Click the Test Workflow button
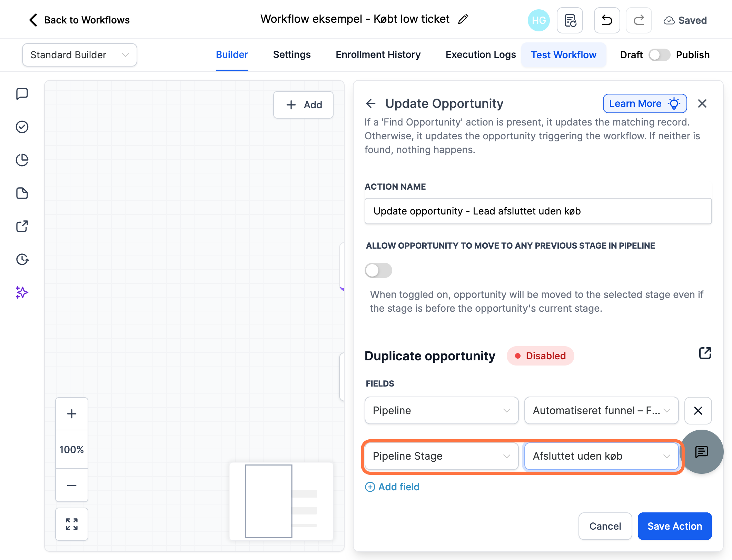 [563, 55]
